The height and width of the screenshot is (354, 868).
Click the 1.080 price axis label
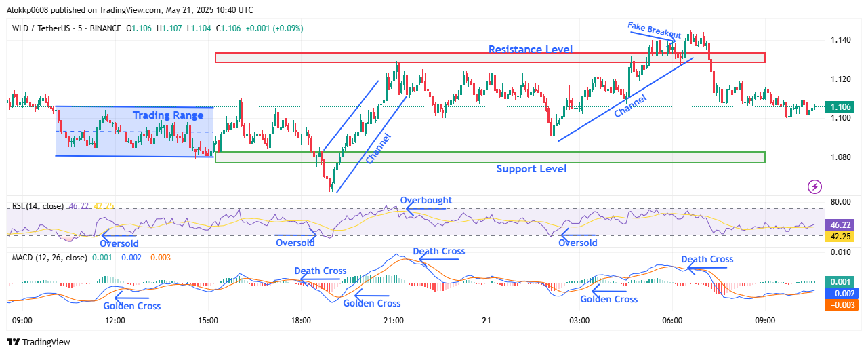tap(840, 157)
